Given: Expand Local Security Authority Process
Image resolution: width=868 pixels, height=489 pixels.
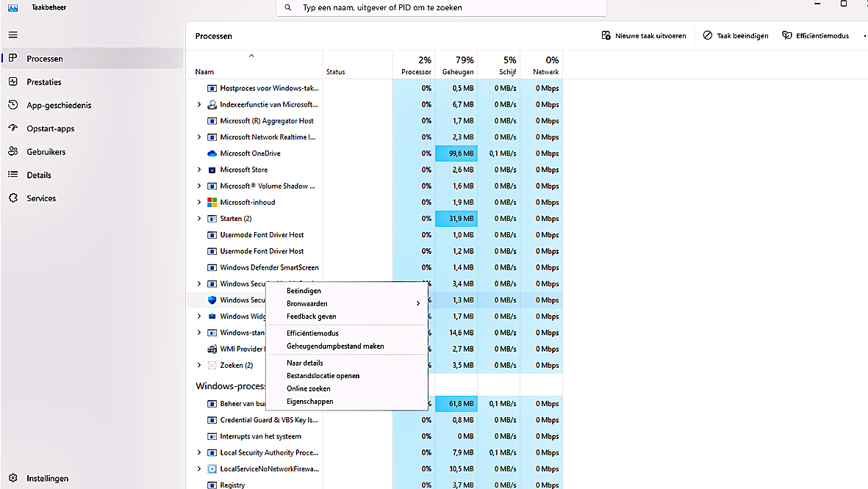Looking at the screenshot, I should click(x=199, y=452).
